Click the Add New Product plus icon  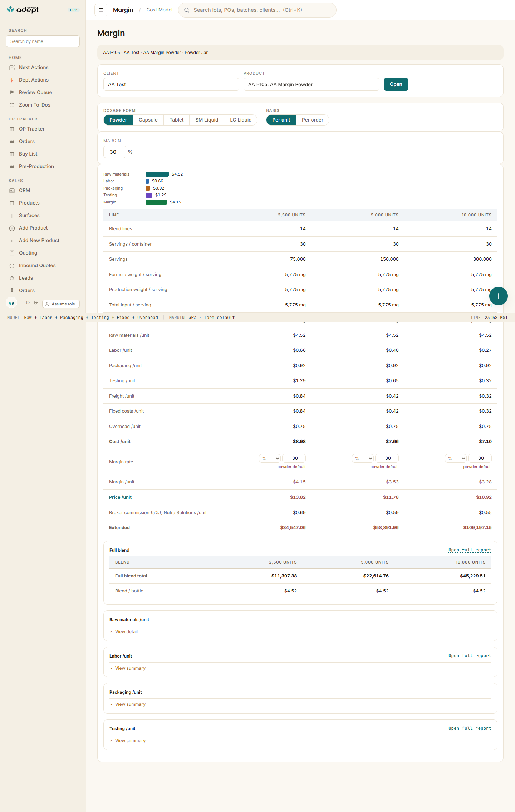12,241
